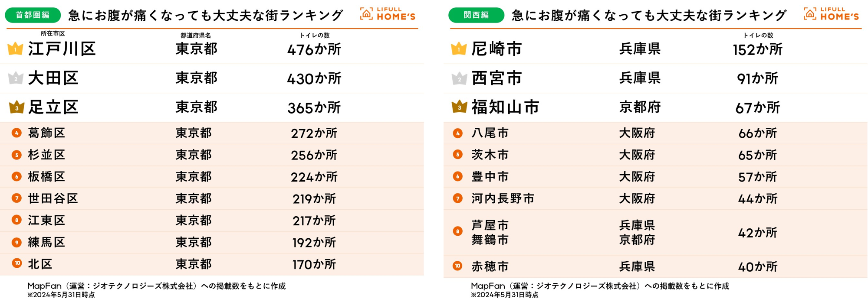Click the bronze crown beside 足立区
Screen dimensions: 868x302
(x=16, y=107)
